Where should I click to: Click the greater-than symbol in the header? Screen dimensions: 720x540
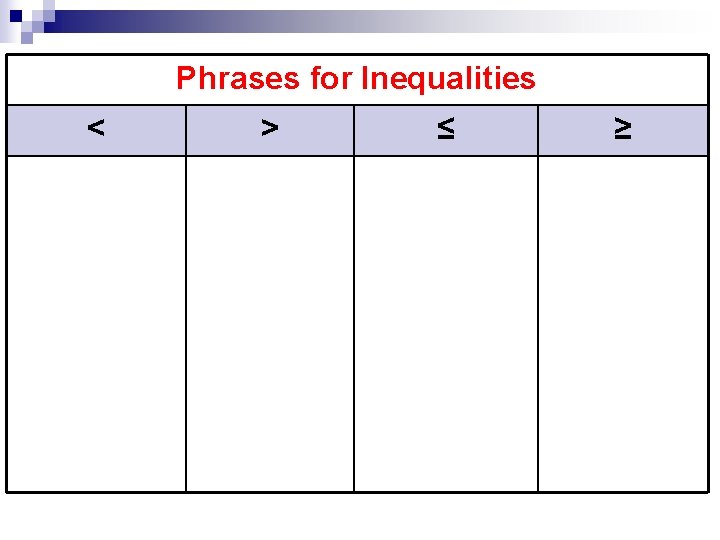click(270, 127)
